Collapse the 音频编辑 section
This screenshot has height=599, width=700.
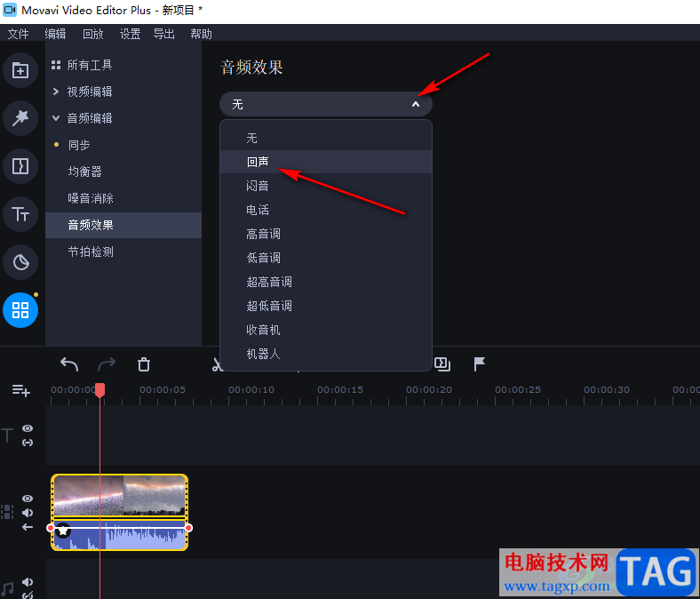[56, 118]
